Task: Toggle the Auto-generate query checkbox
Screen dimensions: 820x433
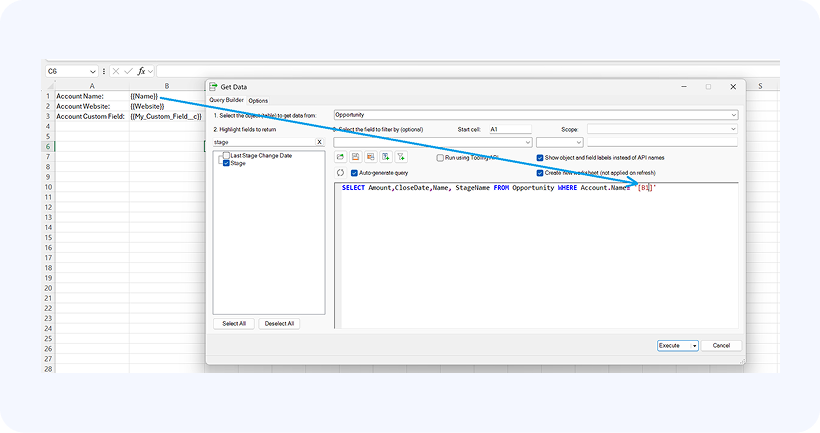Action: [x=354, y=172]
